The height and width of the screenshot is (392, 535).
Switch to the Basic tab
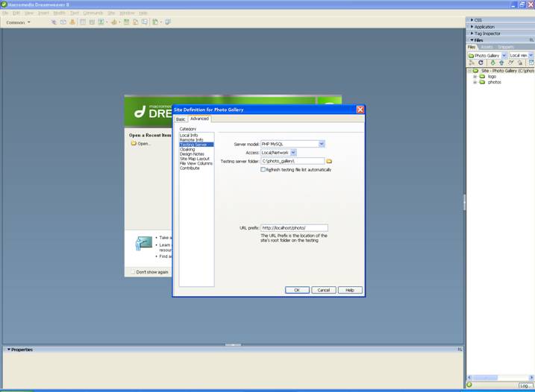[181, 119]
